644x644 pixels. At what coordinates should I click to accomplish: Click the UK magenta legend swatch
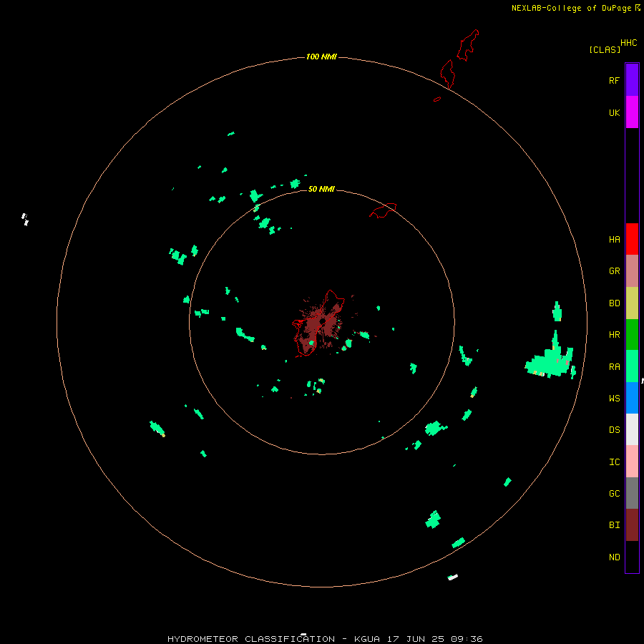632,112
